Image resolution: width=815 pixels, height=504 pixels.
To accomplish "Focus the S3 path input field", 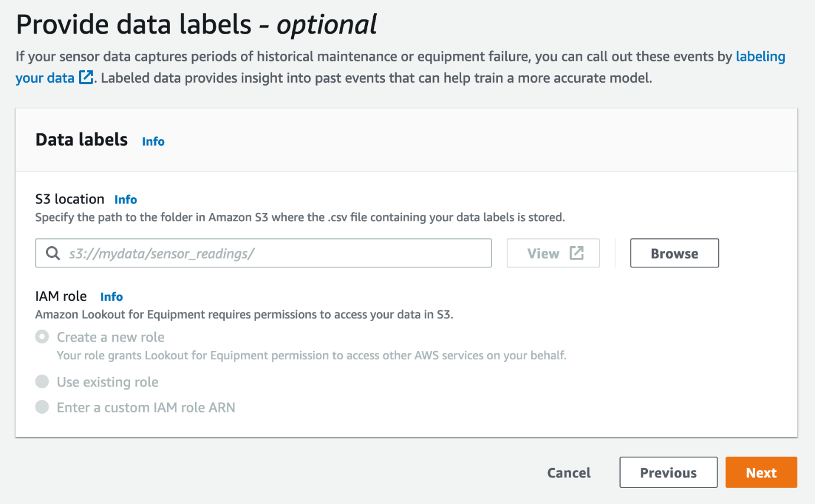I will (272, 253).
